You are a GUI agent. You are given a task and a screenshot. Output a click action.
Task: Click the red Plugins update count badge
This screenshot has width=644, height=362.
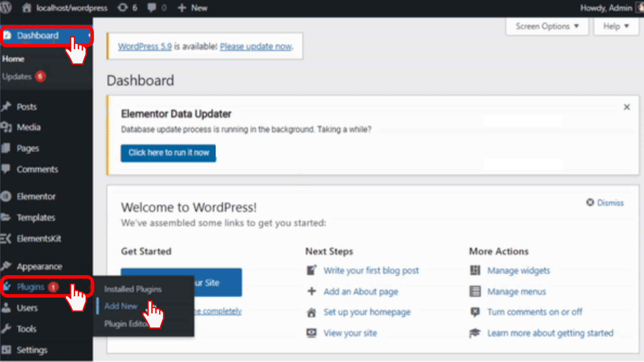53,287
